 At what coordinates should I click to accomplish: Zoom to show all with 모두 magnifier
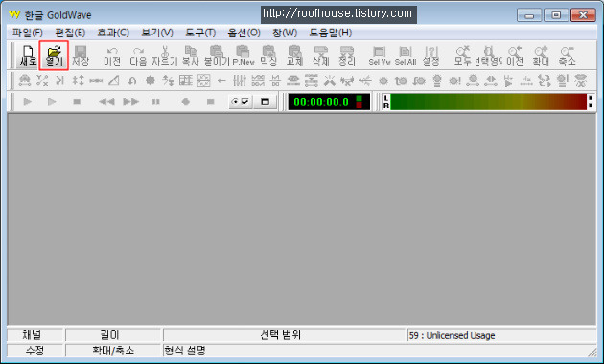(462, 57)
